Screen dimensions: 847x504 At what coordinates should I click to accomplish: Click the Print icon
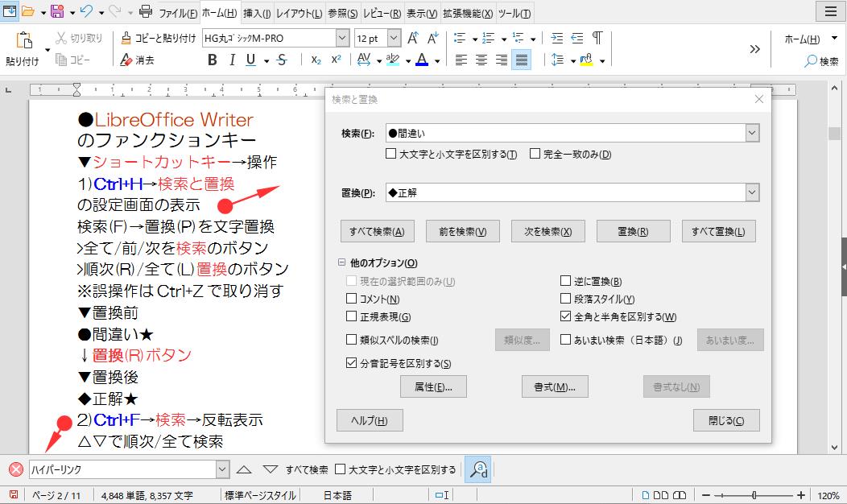145,11
